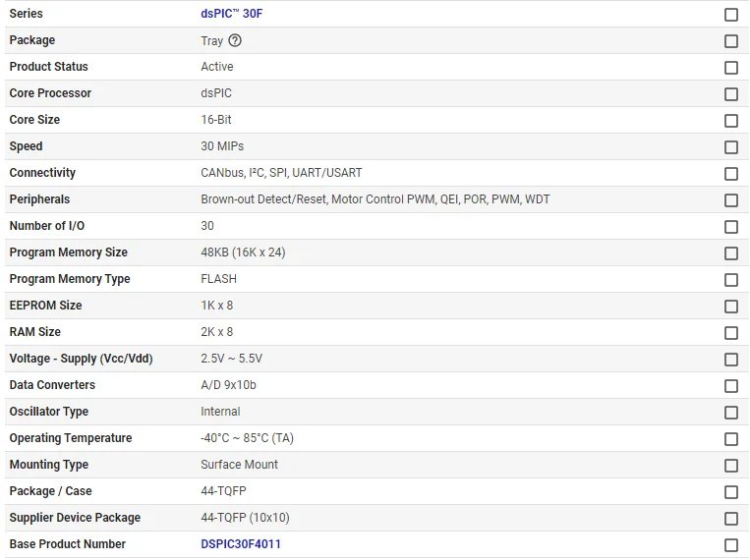The height and width of the screenshot is (560, 750).
Task: Click the '16-Bit' core size value
Action: tap(216, 120)
